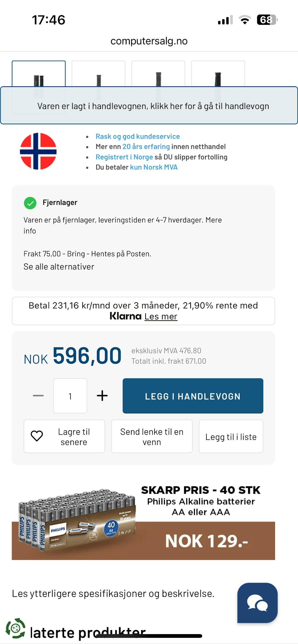The image size is (298, 644).
Task: Open the Send lenke til en venn option
Action: (152, 437)
